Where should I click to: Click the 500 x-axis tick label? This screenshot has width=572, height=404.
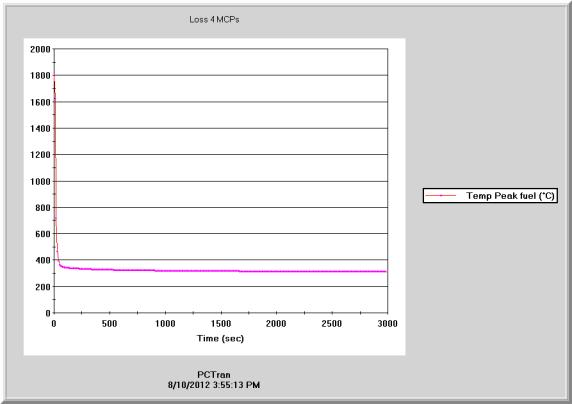[109, 324]
